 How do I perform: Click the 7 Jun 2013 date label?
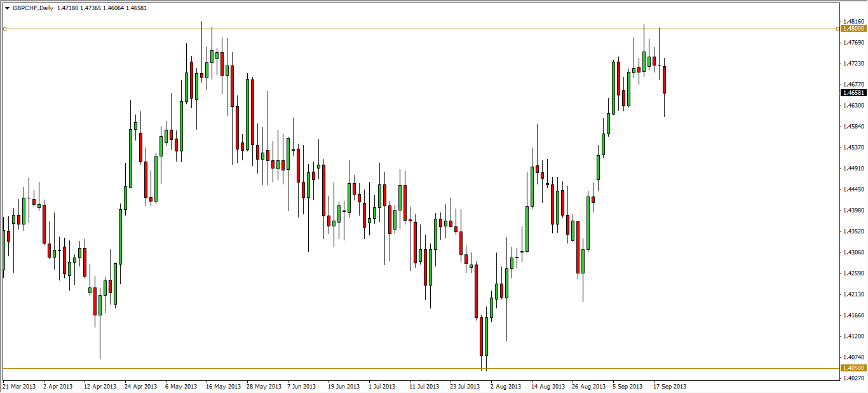point(302,386)
